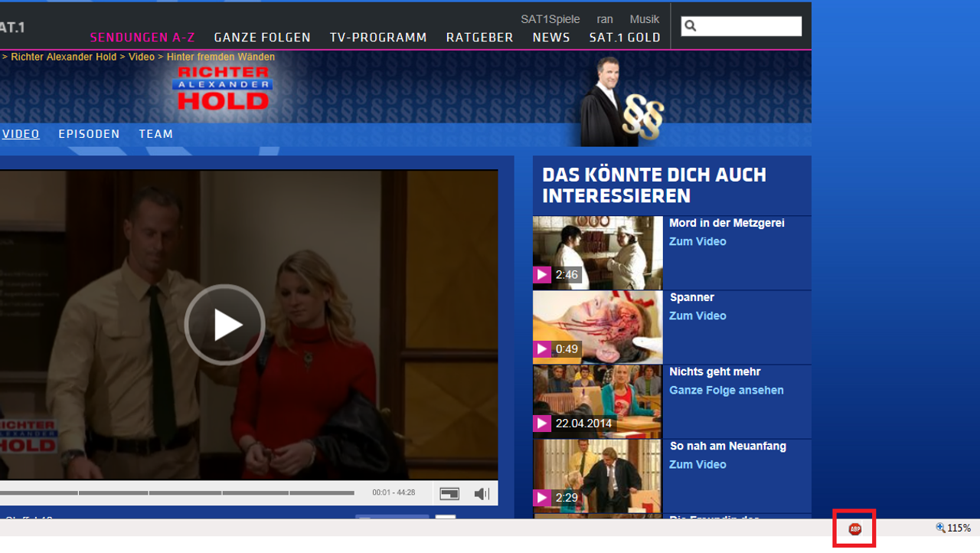Open the NEWS menu
This screenshot has height=553, width=980.
[551, 38]
